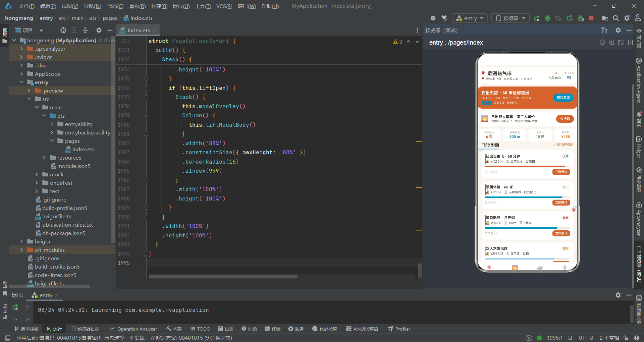Go to the previous highlighted problem arrow

(x=409, y=42)
